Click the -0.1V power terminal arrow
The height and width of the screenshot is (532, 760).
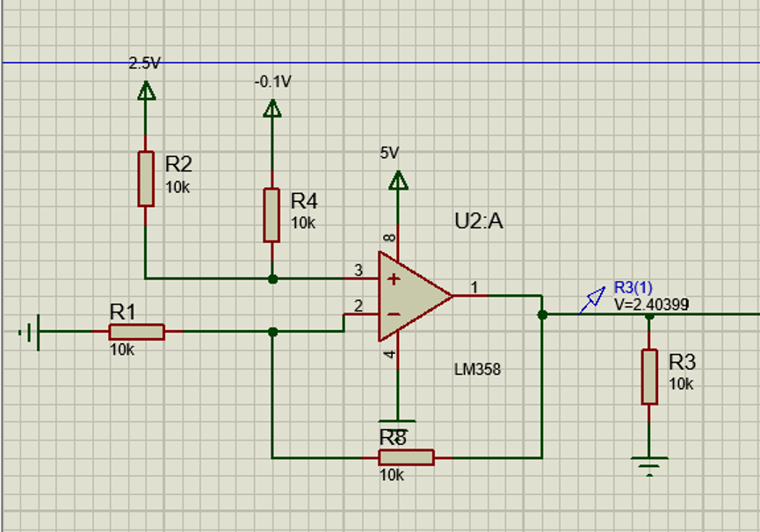tap(272, 109)
